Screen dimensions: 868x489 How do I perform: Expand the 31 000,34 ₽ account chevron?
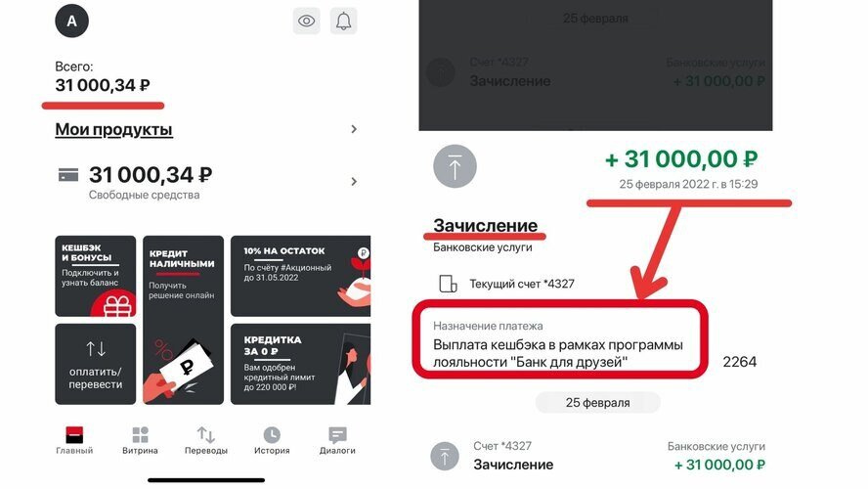coord(354,182)
